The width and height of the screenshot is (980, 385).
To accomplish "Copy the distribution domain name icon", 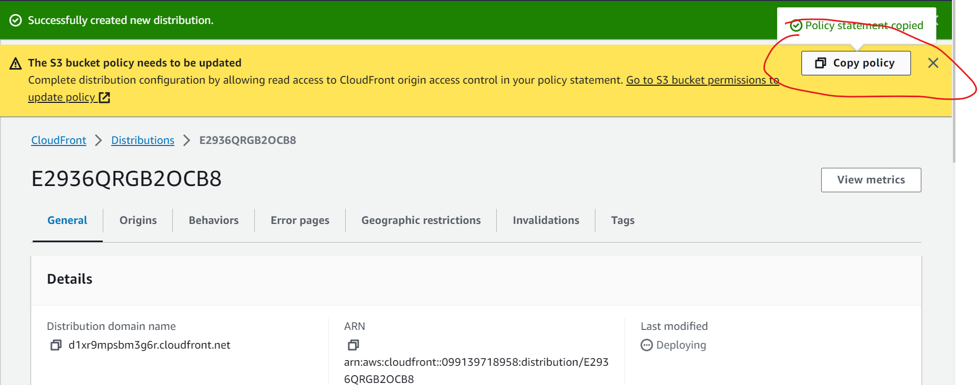I will click(56, 345).
